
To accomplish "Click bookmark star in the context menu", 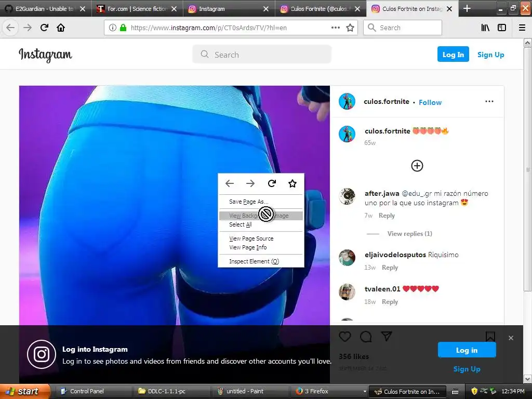I will [292, 183].
